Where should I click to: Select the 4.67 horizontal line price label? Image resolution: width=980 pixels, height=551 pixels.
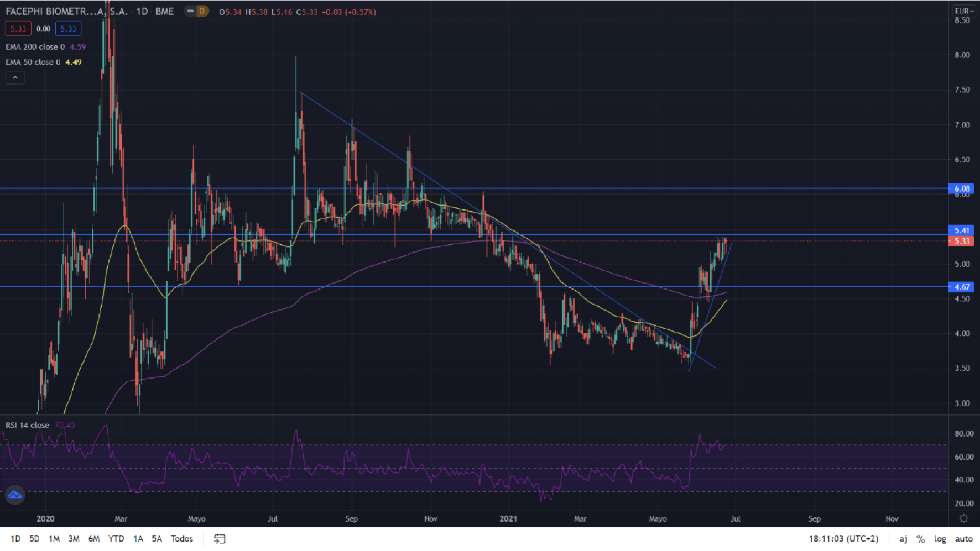point(962,287)
